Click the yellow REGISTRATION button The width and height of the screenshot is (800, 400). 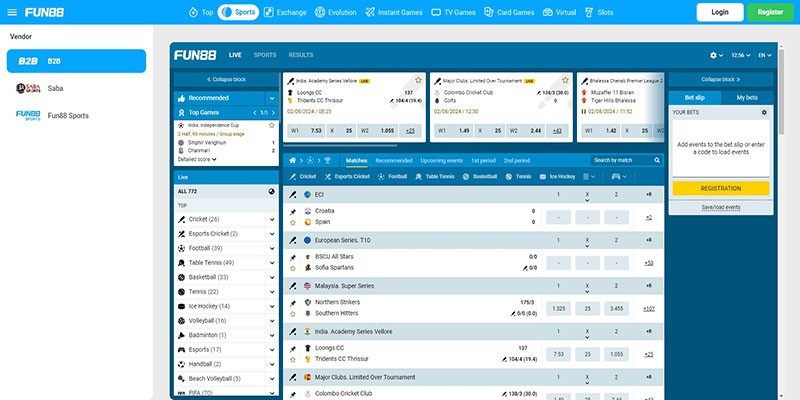(720, 188)
